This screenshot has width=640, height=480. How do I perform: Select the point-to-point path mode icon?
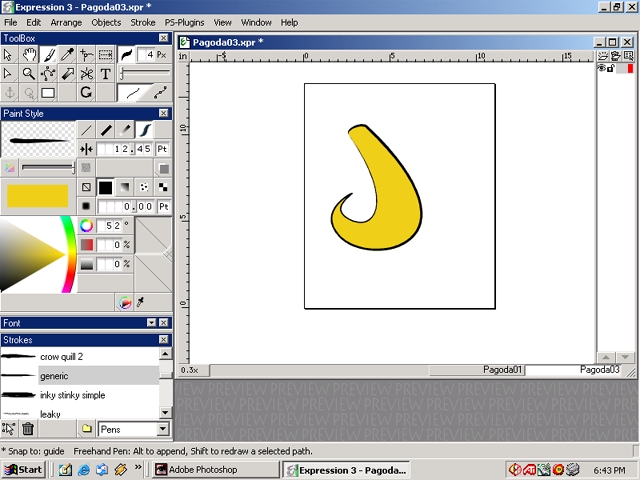pyautogui.click(x=161, y=93)
